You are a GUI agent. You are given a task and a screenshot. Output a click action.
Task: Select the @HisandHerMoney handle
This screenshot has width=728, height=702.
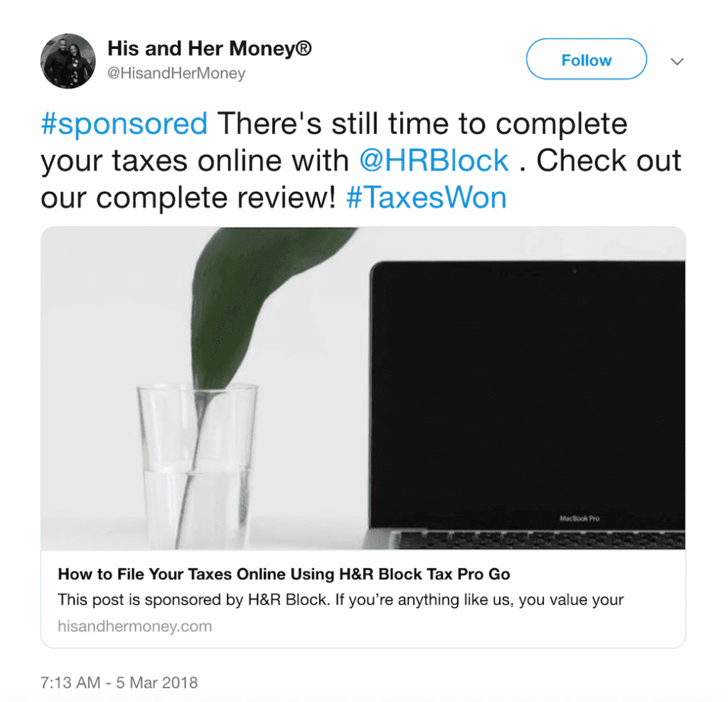[x=176, y=73]
